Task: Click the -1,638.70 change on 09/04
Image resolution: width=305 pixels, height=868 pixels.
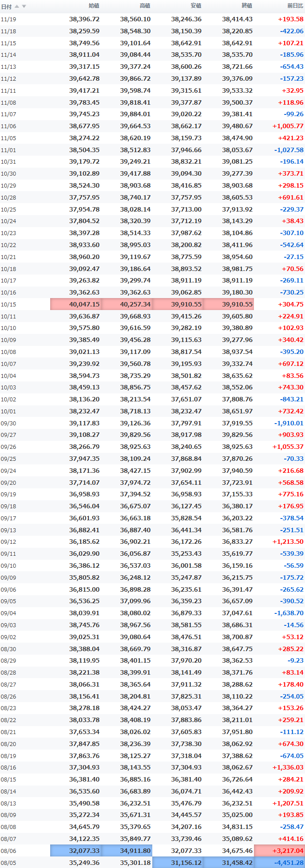Action: coord(289,613)
